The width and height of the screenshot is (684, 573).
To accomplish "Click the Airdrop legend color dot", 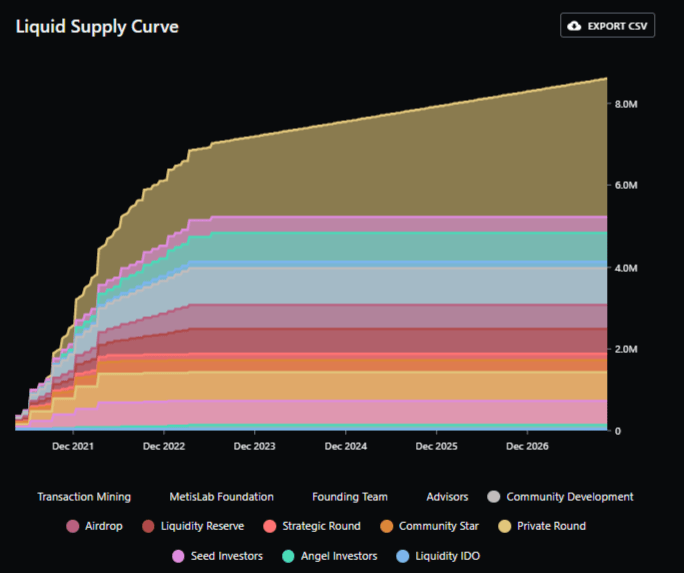I will 72,526.
